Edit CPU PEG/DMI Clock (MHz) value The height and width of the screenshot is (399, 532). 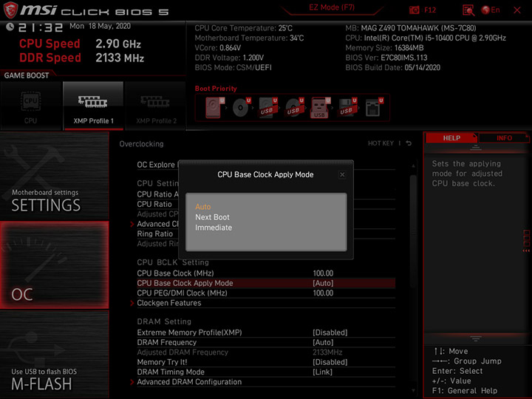tap(323, 293)
